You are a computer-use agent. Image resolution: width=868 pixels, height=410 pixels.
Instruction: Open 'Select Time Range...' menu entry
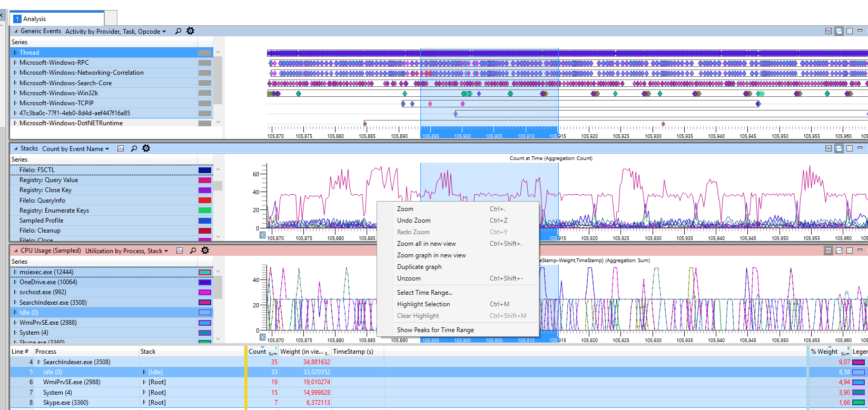point(458,293)
